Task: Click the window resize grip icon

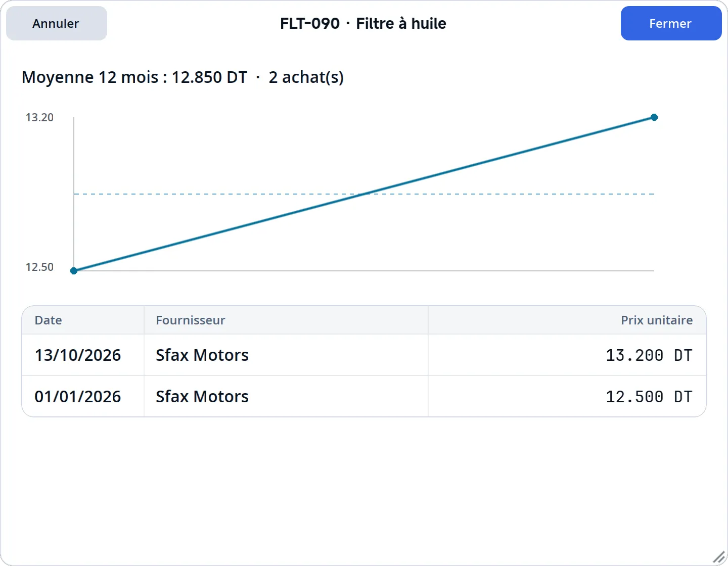Action: point(719,557)
